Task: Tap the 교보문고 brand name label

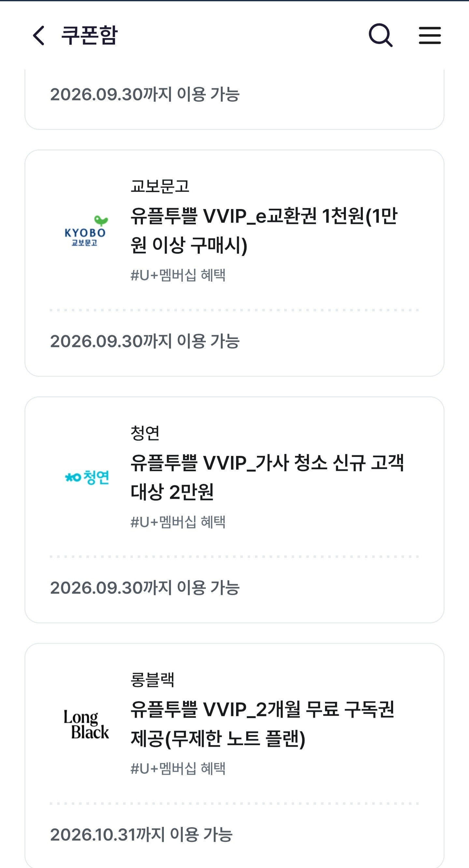Action: [160, 186]
